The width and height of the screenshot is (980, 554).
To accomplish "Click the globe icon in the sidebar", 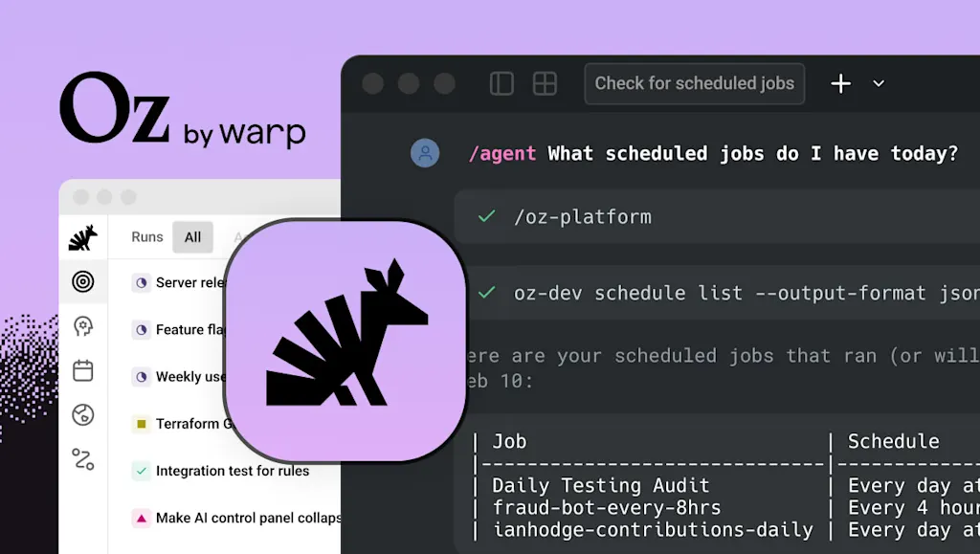I will pyautogui.click(x=84, y=414).
